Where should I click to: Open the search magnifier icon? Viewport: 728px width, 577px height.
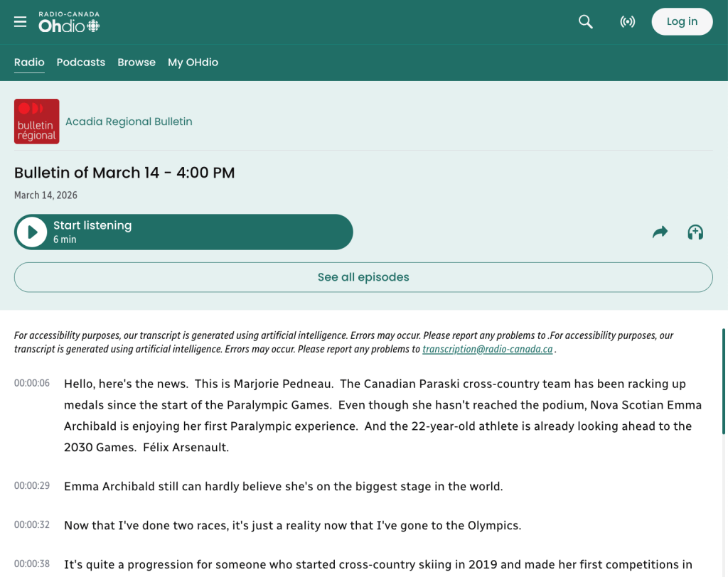[586, 22]
